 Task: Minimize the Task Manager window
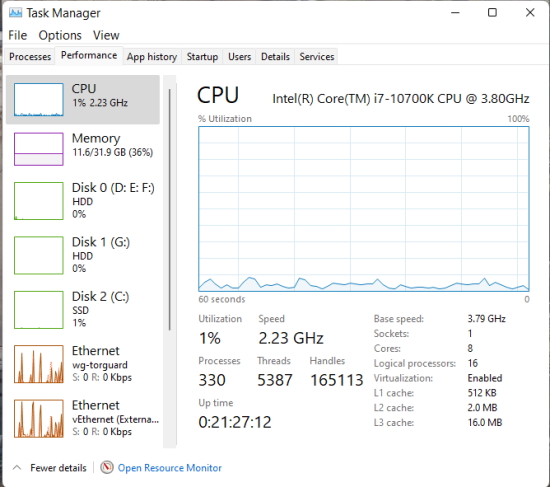click(x=455, y=13)
